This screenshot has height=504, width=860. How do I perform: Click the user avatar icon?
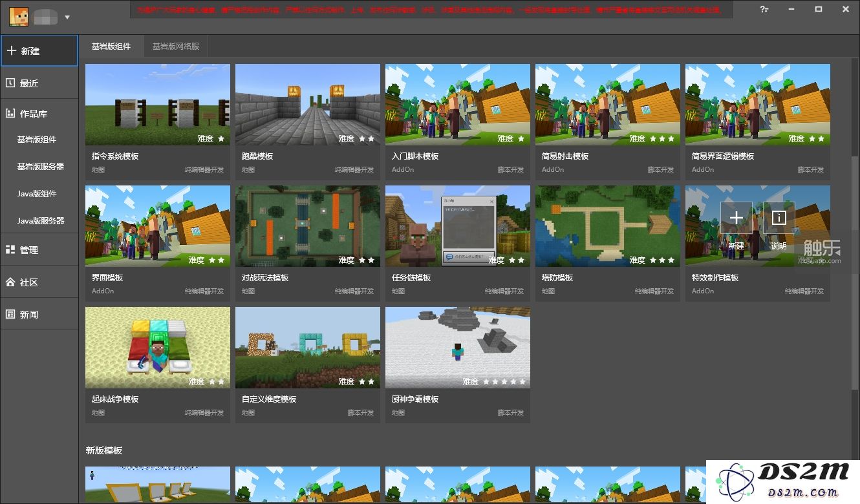coord(19,17)
